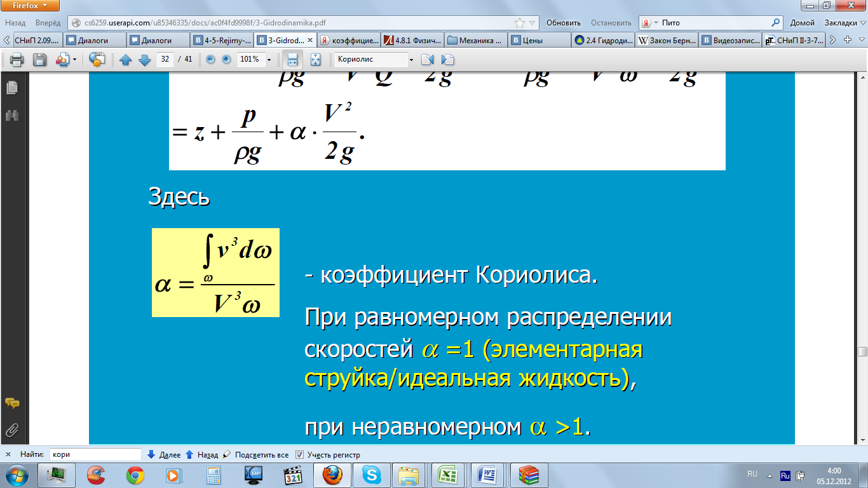
Task: Switch to the 4-5-Rejimy tab
Action: click(x=221, y=40)
